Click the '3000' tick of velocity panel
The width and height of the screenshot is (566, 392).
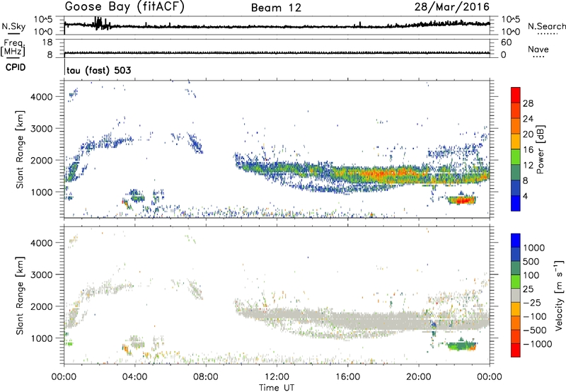41,275
